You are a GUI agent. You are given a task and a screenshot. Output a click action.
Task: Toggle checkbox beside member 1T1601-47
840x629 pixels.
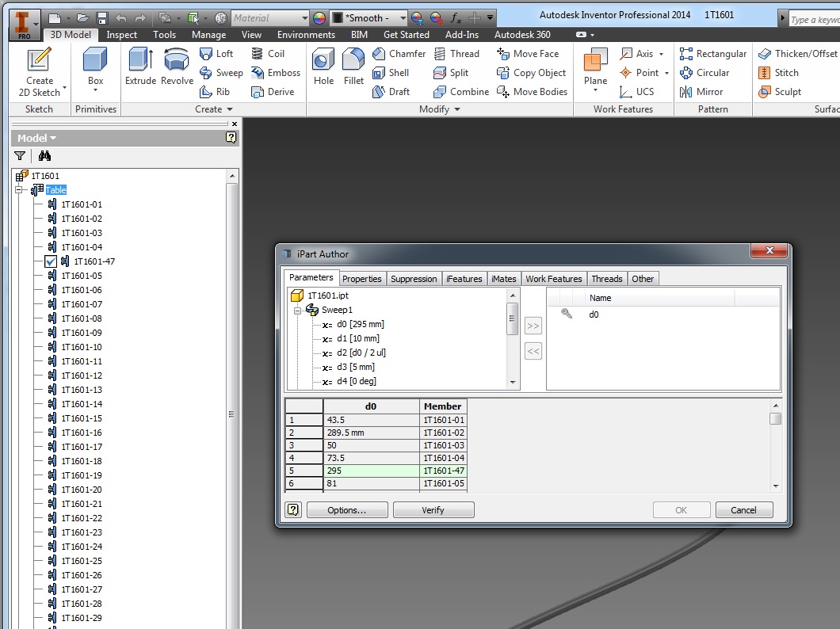(x=51, y=261)
